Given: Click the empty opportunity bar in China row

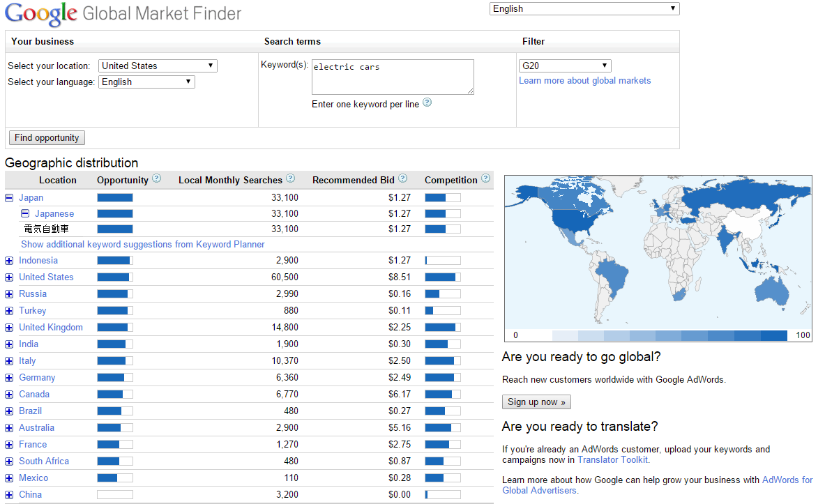Looking at the screenshot, I should [x=114, y=494].
